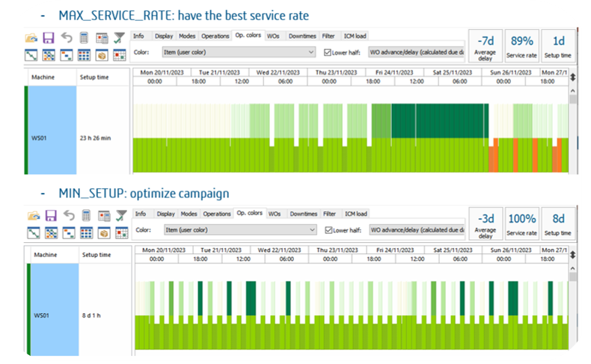
Task: Switch to the Operations tab in top panel
Action: [215, 35]
